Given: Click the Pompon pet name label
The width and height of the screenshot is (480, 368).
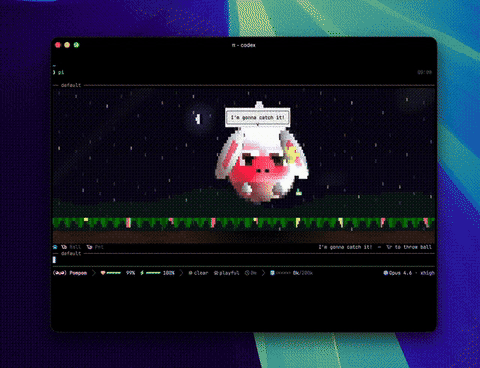Looking at the screenshot, I should pyautogui.click(x=78, y=273).
